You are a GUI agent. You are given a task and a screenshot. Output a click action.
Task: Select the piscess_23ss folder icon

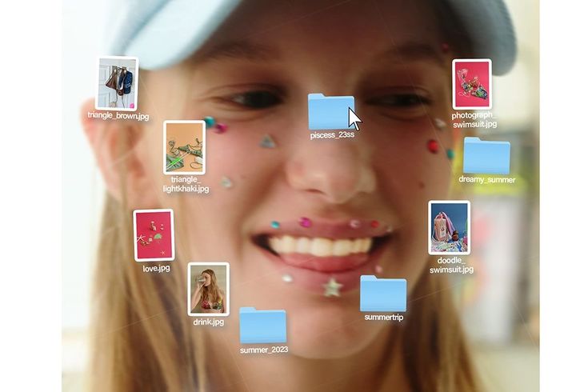click(331, 111)
